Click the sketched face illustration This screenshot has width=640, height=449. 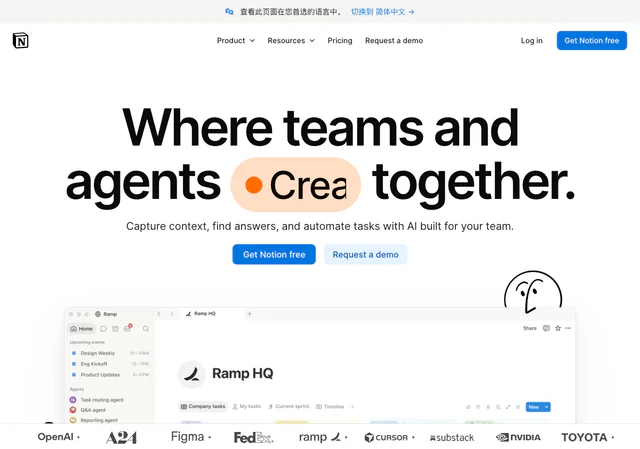533,291
